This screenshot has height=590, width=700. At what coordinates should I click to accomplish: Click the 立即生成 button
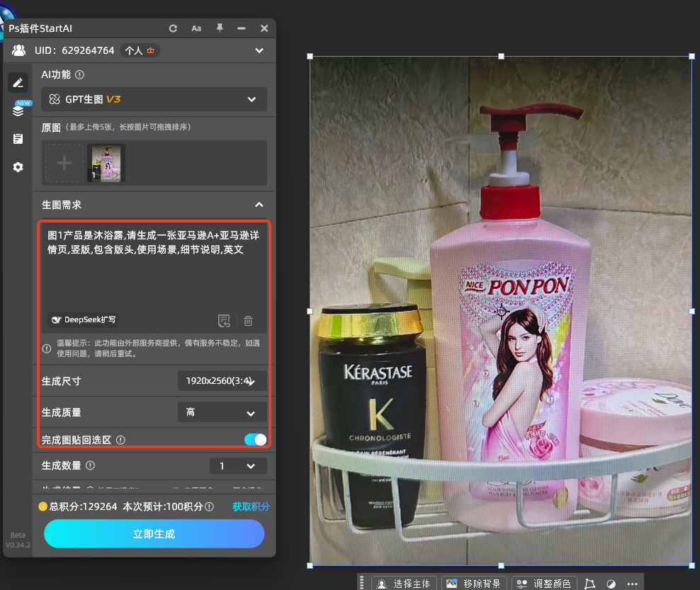(x=154, y=534)
